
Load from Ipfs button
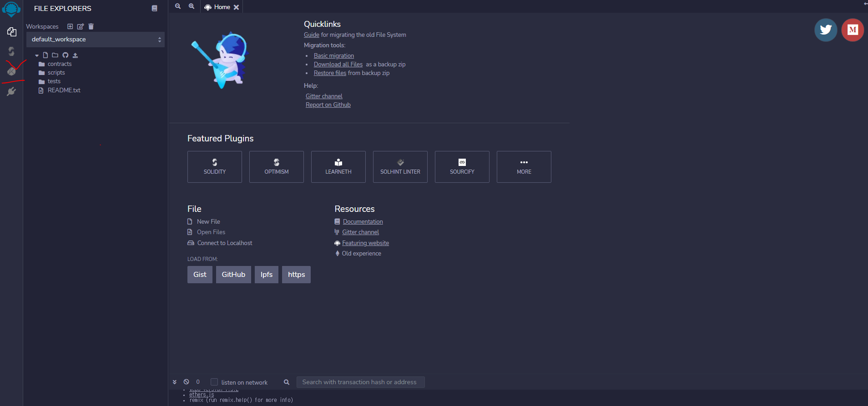(267, 275)
